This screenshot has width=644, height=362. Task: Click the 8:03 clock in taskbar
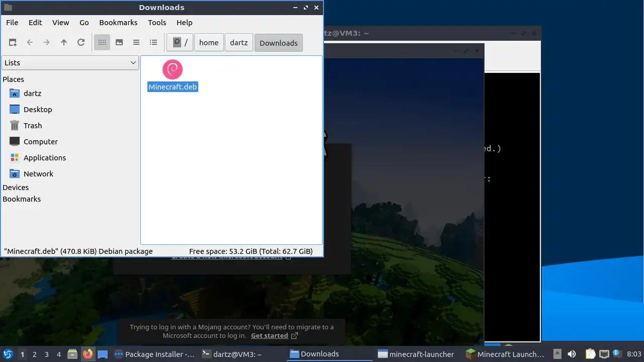634,354
